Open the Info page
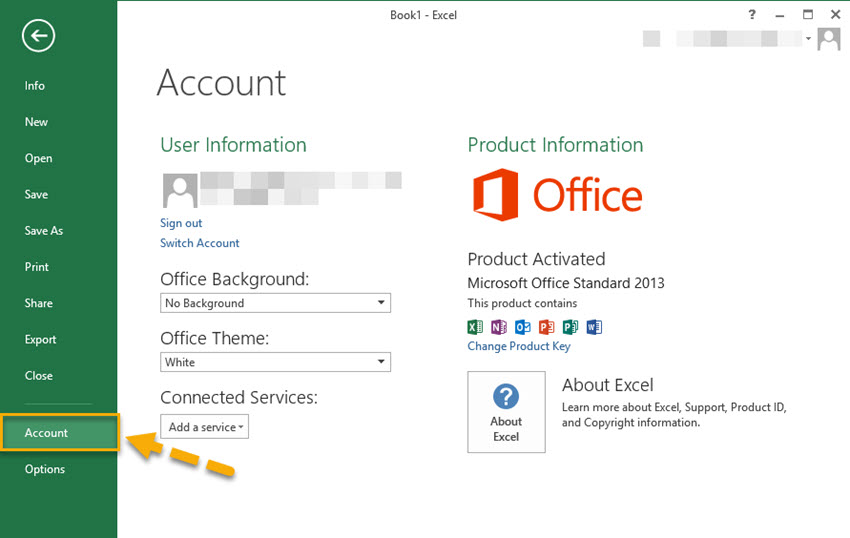The height and width of the screenshot is (538, 850). click(x=35, y=86)
